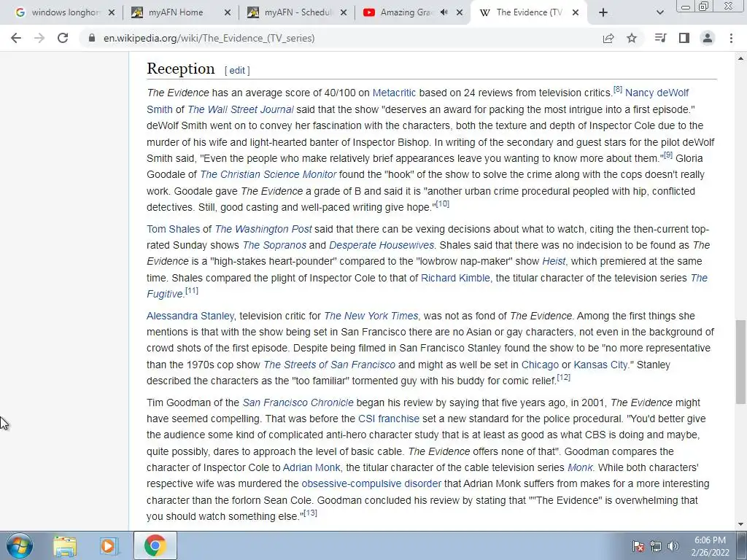Click the Chrome taskbar icon
This screenshot has height=560, width=747.
click(155, 545)
